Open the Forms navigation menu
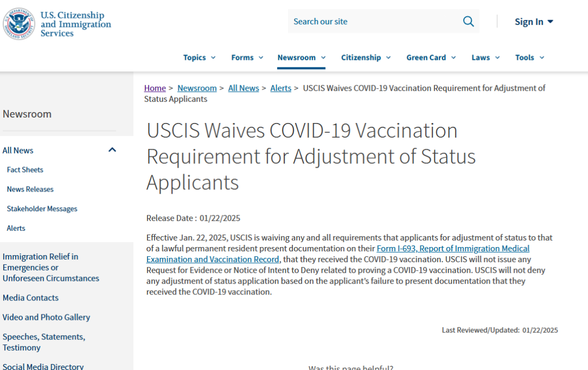 (247, 57)
